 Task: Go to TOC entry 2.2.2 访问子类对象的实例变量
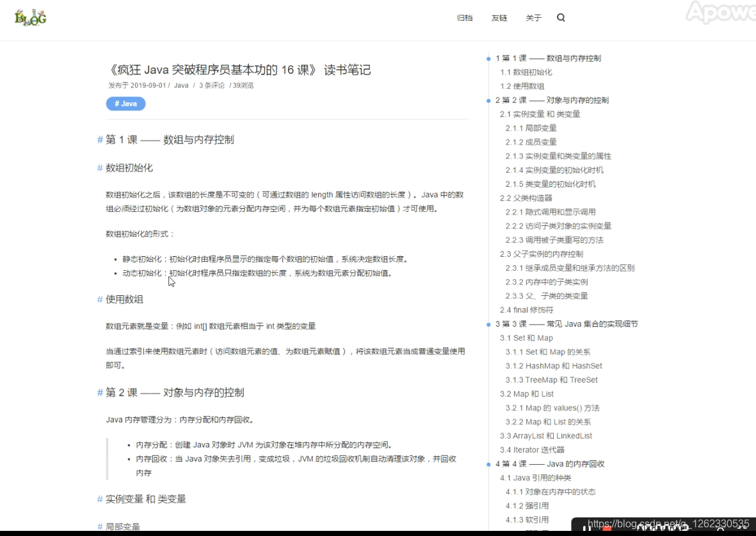click(x=558, y=226)
